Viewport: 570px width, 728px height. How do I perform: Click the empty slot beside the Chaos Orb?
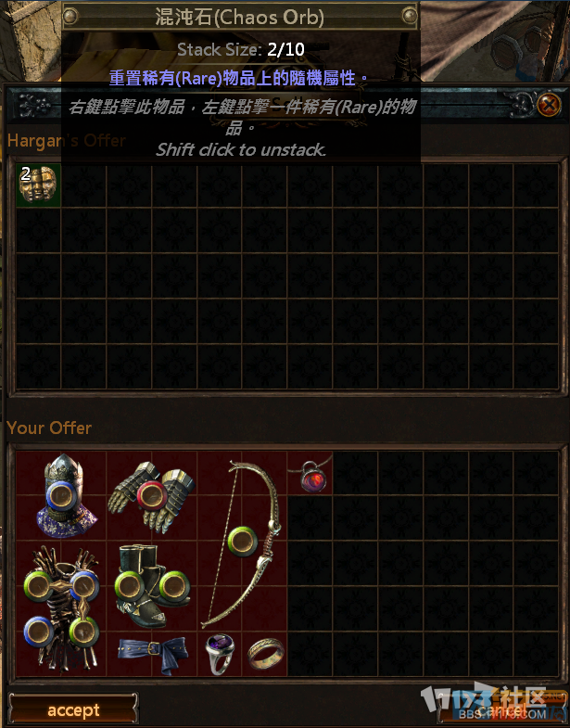point(83,185)
